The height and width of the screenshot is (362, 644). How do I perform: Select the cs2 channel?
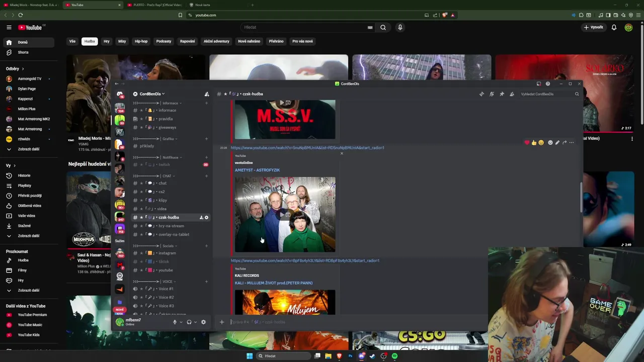click(171, 192)
